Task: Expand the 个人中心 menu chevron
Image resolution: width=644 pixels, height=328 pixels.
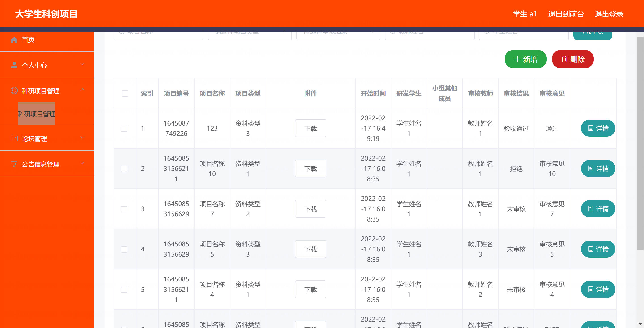Action: coord(82,64)
